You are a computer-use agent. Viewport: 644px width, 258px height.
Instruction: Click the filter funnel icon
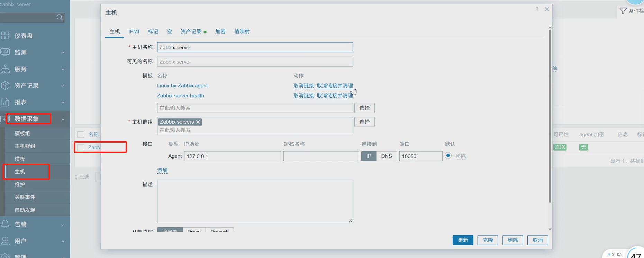pyautogui.click(x=623, y=11)
